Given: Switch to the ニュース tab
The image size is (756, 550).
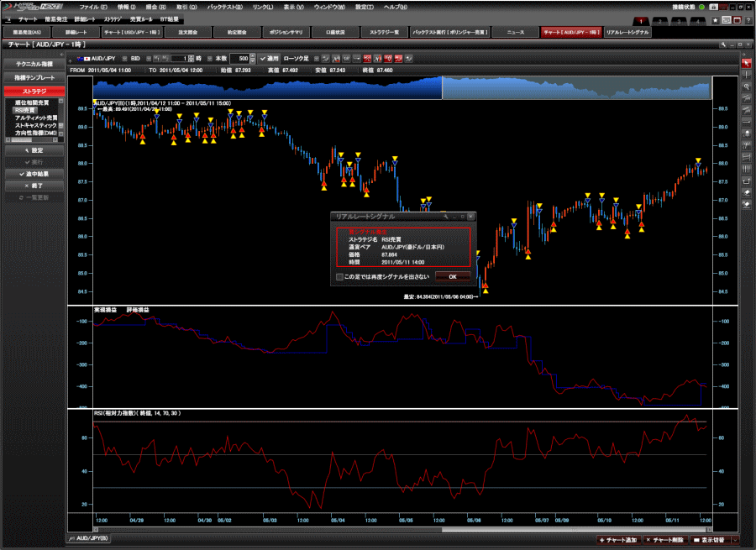Looking at the screenshot, I should [x=515, y=32].
